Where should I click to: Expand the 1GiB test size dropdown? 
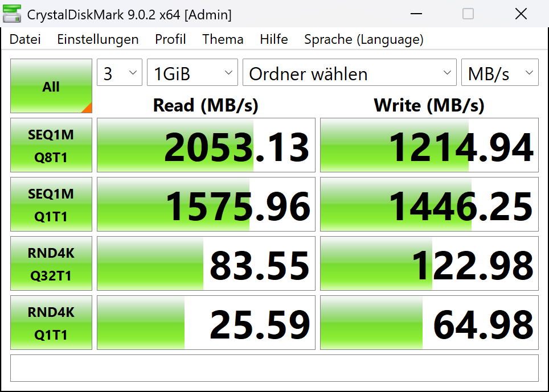coord(192,73)
